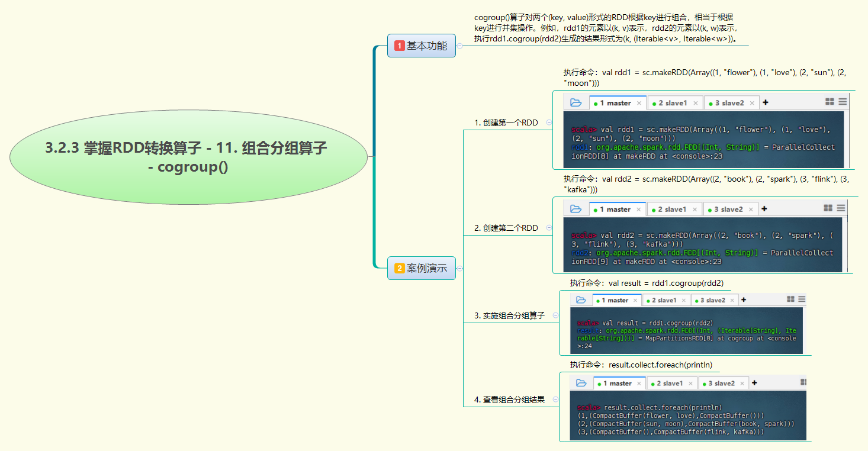Select the central topic 3.2.3 掌握RDD转换算子
The image size is (868, 451).
[188, 157]
